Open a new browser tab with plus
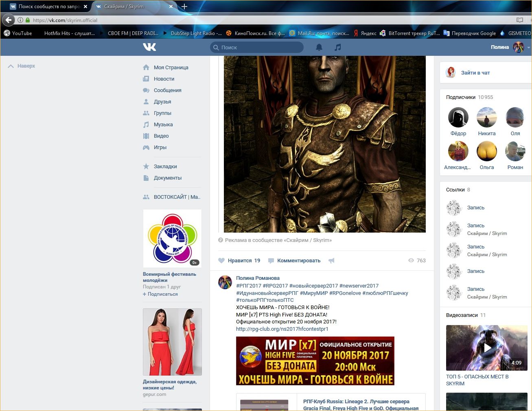Viewport: 532px width, 411px height. pyautogui.click(x=184, y=7)
